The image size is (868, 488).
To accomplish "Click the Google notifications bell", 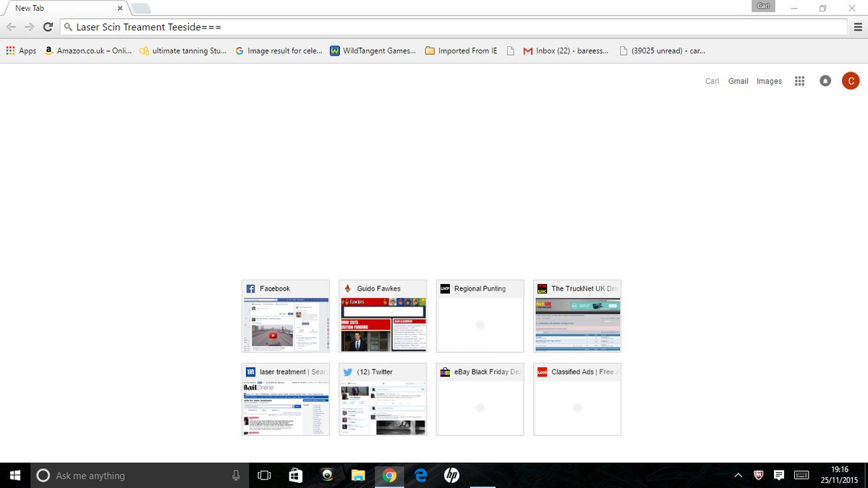I will [825, 81].
